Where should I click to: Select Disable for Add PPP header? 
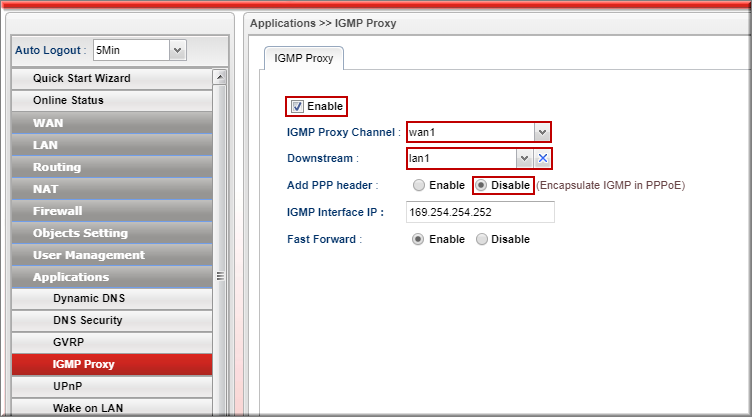pyautogui.click(x=481, y=185)
